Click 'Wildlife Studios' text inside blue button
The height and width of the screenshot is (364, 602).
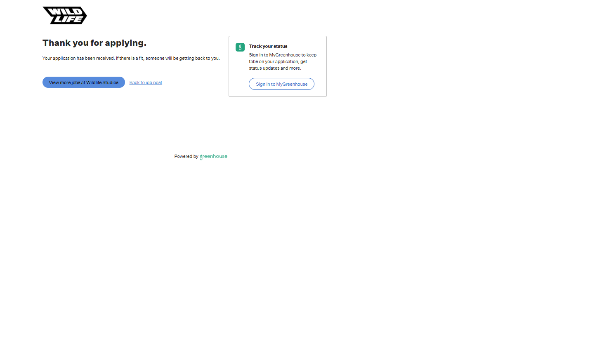coord(102,82)
